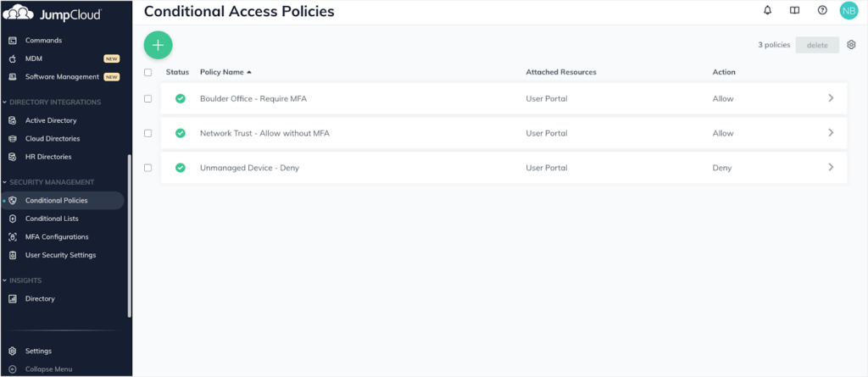Image resolution: width=868 pixels, height=377 pixels.
Task: Open Conditional Lists in the sidebar
Action: point(52,219)
